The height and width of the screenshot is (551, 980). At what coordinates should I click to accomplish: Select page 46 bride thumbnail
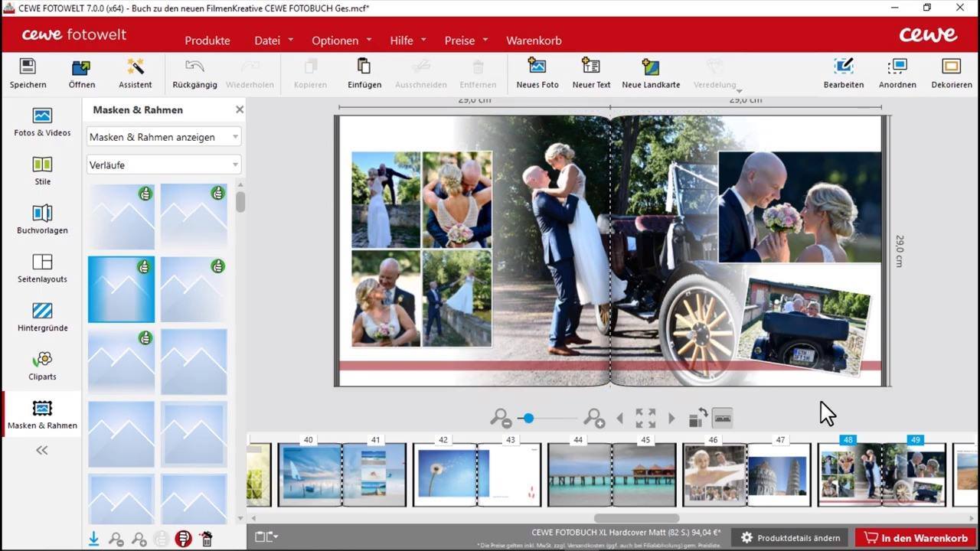click(x=714, y=474)
